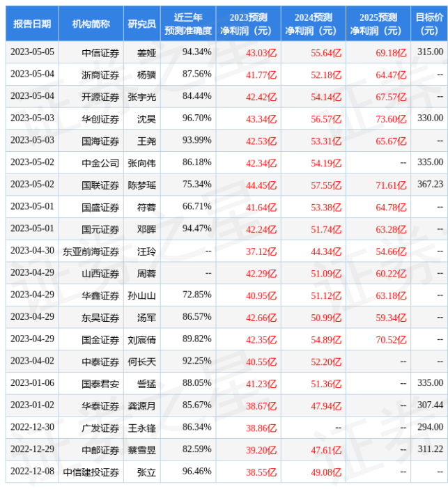Click researcher name 陈梦瑶
The height and width of the screenshot is (489, 448).
141,185
